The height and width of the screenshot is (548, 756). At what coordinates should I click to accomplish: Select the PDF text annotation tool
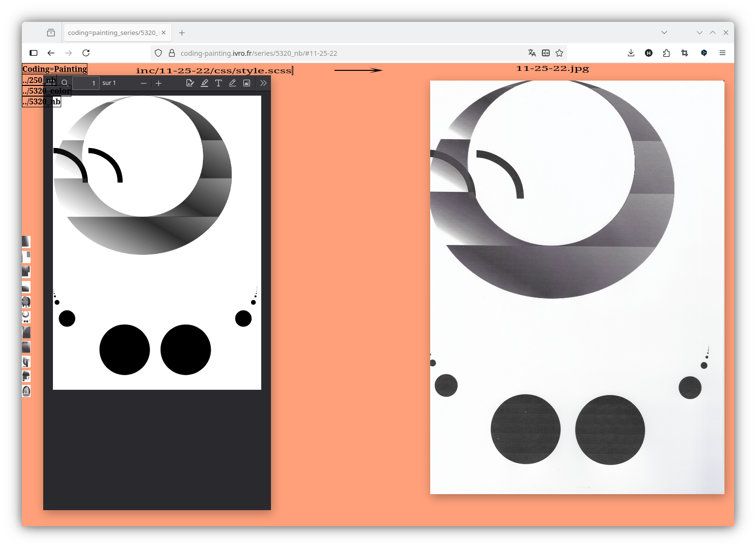click(218, 83)
